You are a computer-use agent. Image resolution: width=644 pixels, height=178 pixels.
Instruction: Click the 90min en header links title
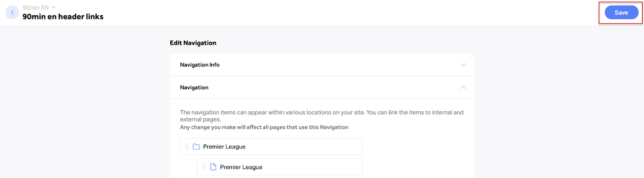(63, 17)
